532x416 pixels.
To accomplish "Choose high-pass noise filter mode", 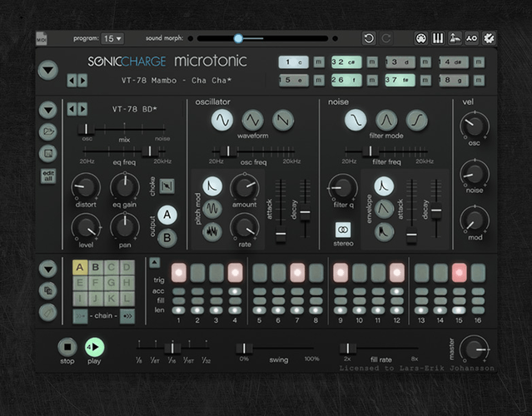I will pos(417,120).
